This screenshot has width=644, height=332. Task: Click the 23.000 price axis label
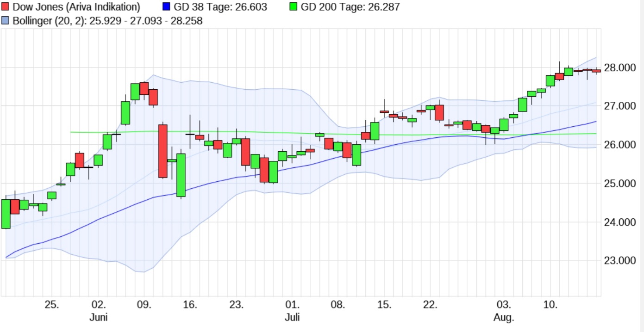(619, 260)
